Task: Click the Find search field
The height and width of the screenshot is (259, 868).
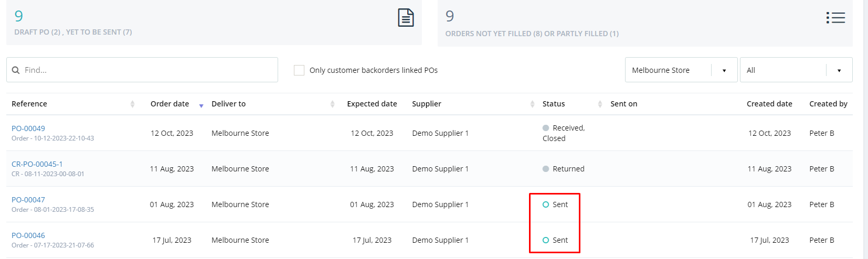Action: 142,70
